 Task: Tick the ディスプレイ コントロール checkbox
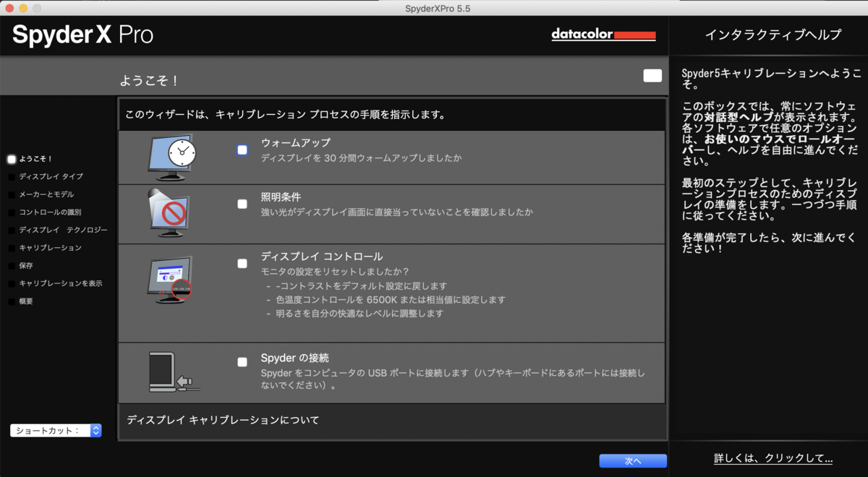(x=242, y=263)
